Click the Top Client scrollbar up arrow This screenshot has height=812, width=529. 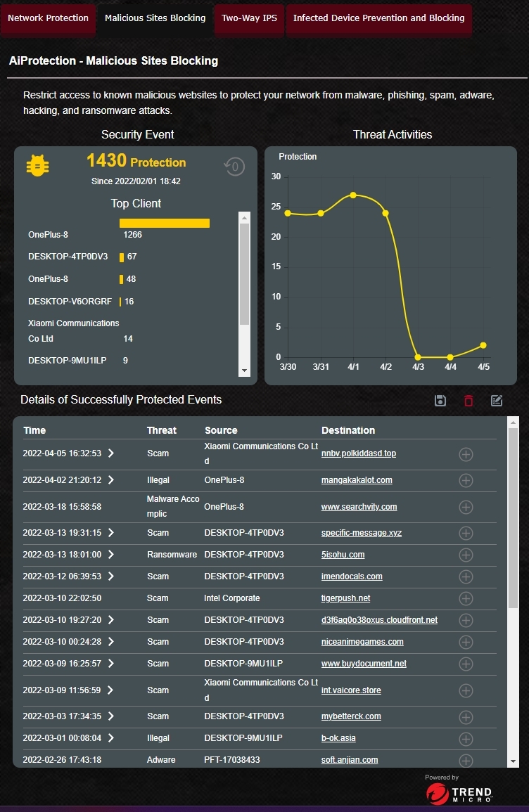pos(244,217)
